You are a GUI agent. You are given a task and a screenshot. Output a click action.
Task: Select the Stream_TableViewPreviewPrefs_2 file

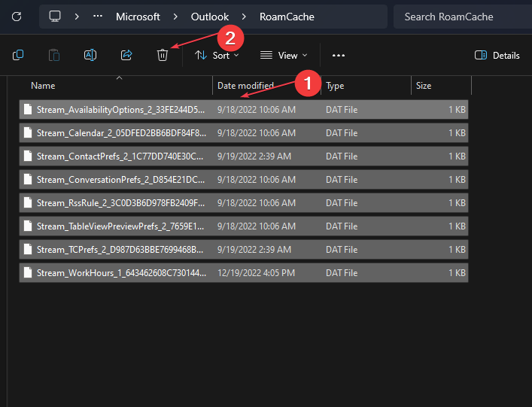point(244,226)
